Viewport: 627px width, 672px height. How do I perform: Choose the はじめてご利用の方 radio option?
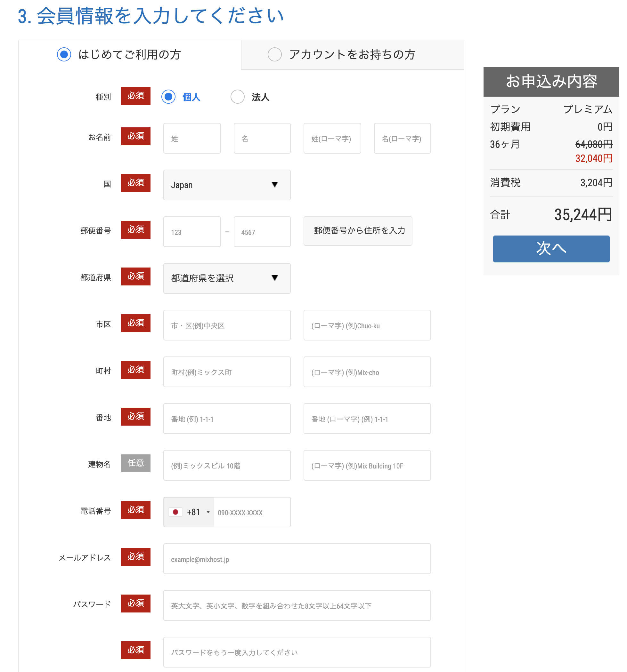[x=64, y=54]
